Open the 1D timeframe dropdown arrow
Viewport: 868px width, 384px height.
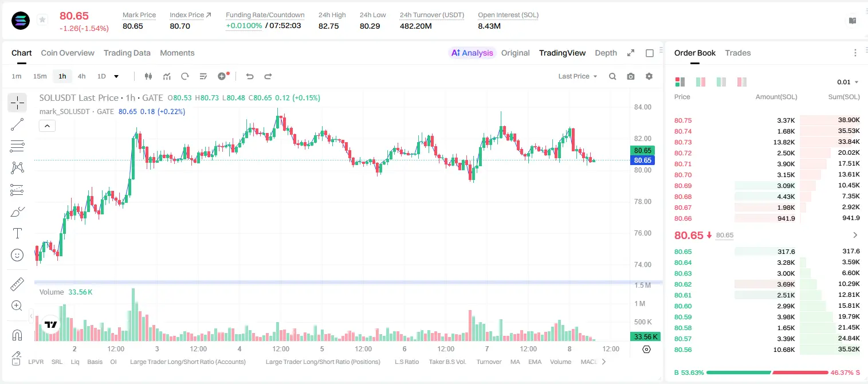[x=116, y=76]
